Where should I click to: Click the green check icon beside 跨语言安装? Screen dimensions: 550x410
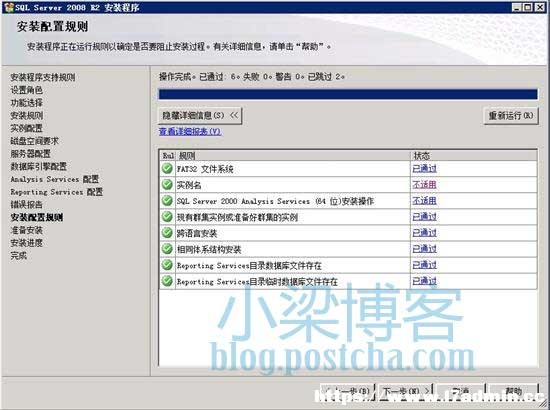point(167,233)
